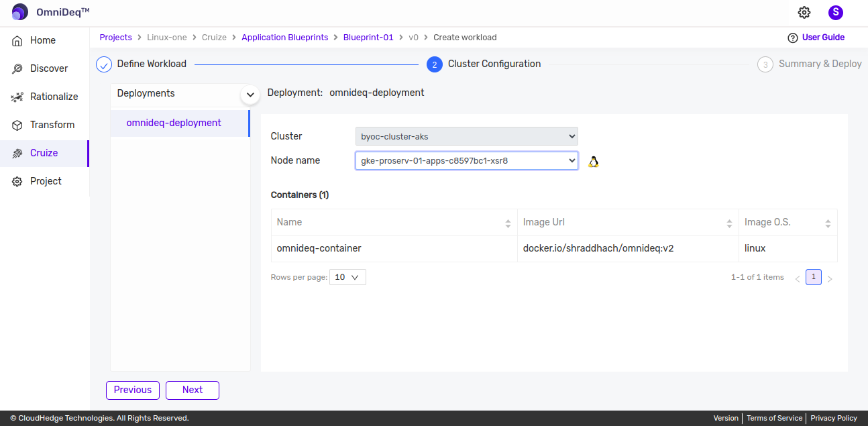868x426 pixels.
Task: Click the 1-1 of 1 items text
Action: (757, 277)
